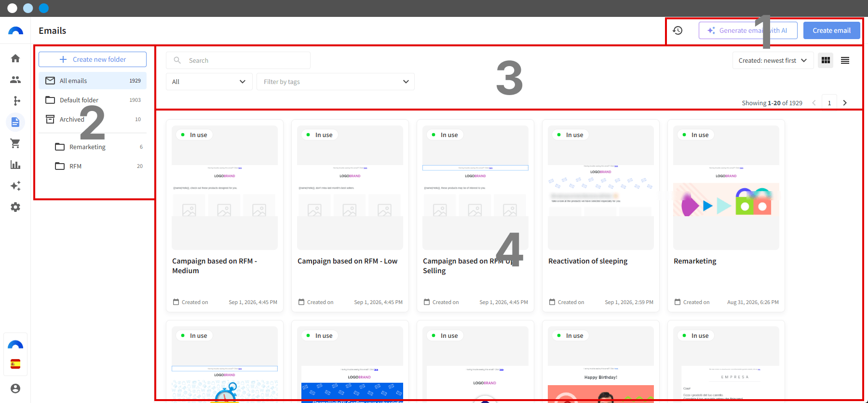Click the Happy Birthday email thumbnail
Image resolution: width=868 pixels, height=403 pixels.
(x=601, y=364)
